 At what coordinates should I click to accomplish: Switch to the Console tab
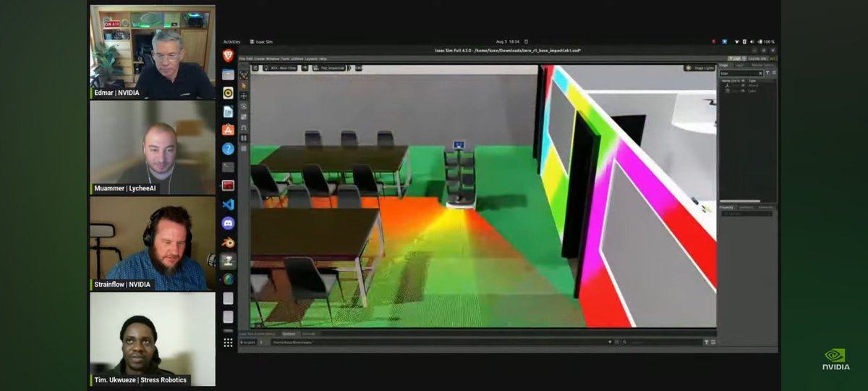(x=307, y=334)
